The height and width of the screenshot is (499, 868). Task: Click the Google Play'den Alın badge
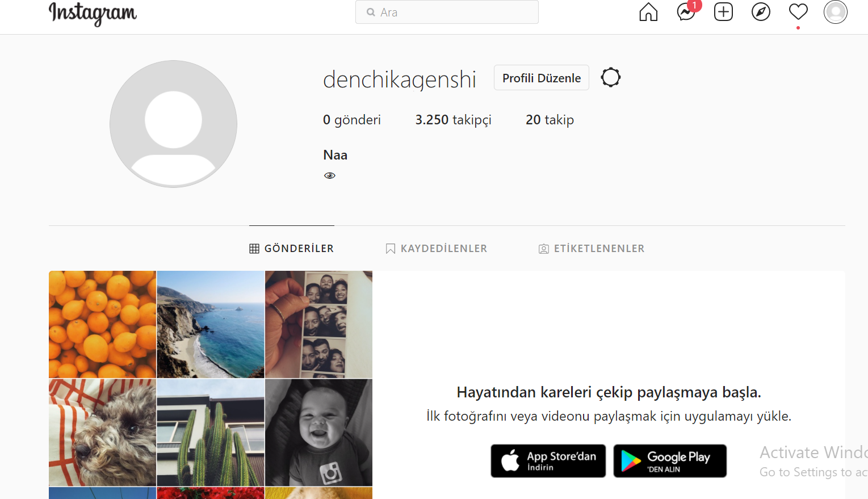[x=670, y=461]
